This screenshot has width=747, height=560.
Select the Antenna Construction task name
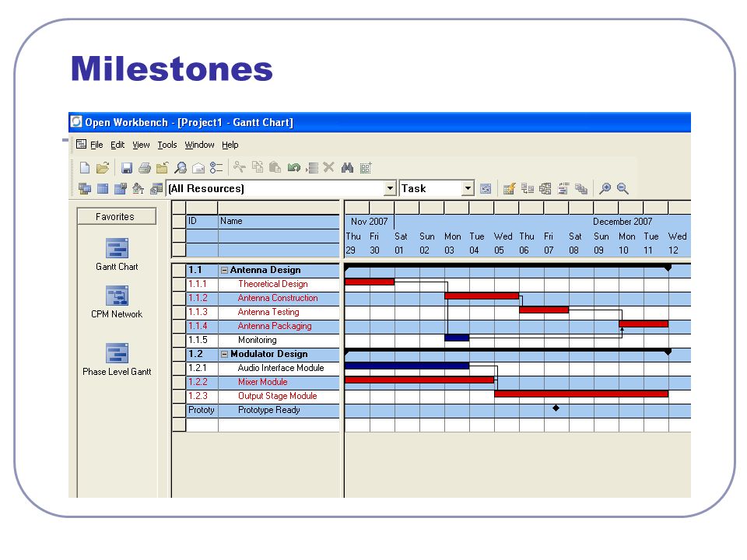tap(278, 298)
